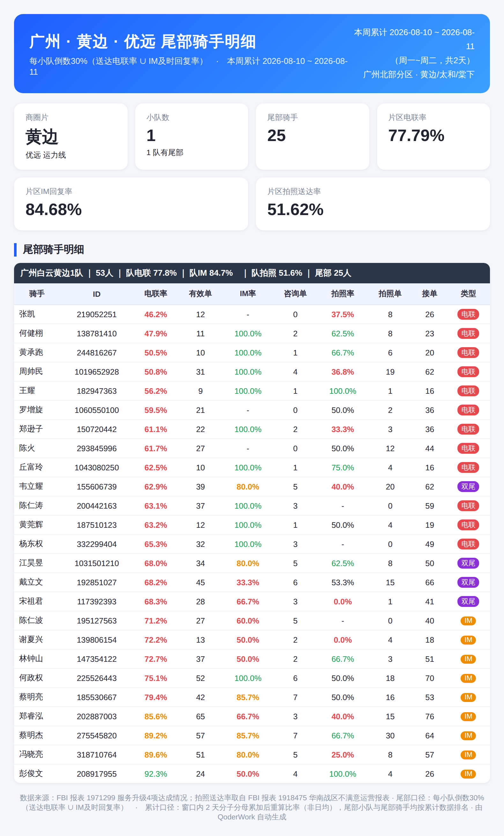Select rider name 黄莞辉
The image size is (504, 836).
(x=31, y=525)
